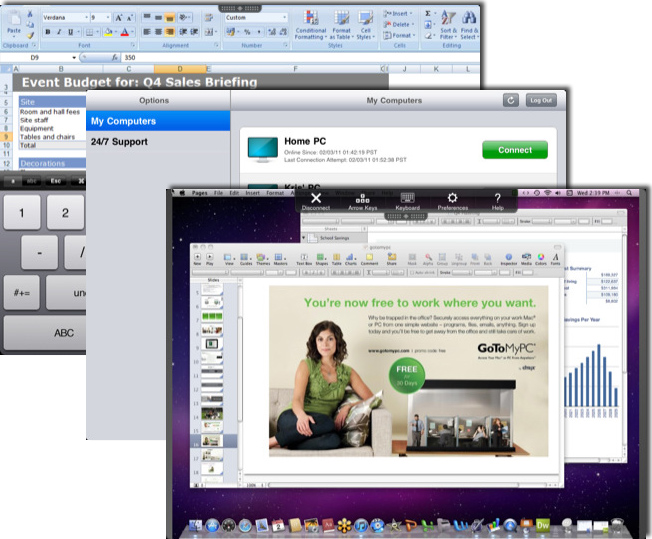The width and height of the screenshot is (652, 539).
Task: Tap the 2 key on the on-screen keypad
Action: pyautogui.click(x=65, y=213)
